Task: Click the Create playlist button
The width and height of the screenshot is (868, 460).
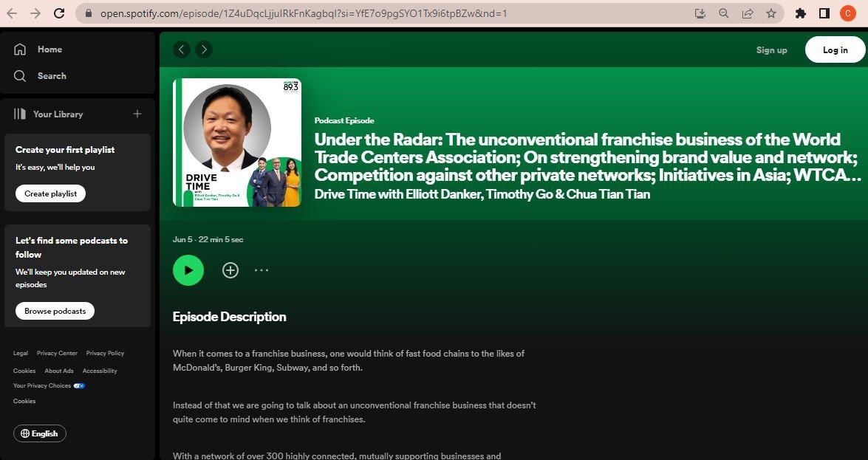Action: coord(50,193)
